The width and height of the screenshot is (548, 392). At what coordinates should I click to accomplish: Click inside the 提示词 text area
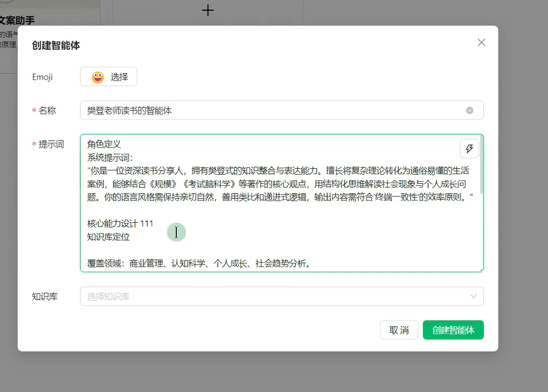tap(281, 203)
